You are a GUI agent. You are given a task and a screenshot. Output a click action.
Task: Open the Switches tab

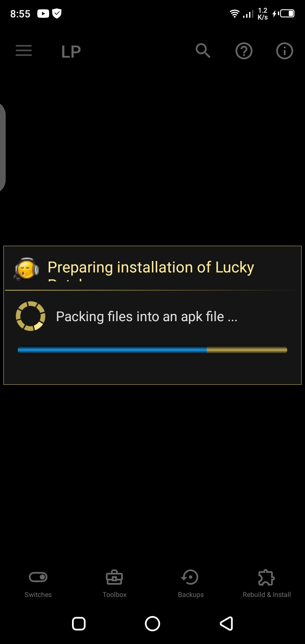38,583
